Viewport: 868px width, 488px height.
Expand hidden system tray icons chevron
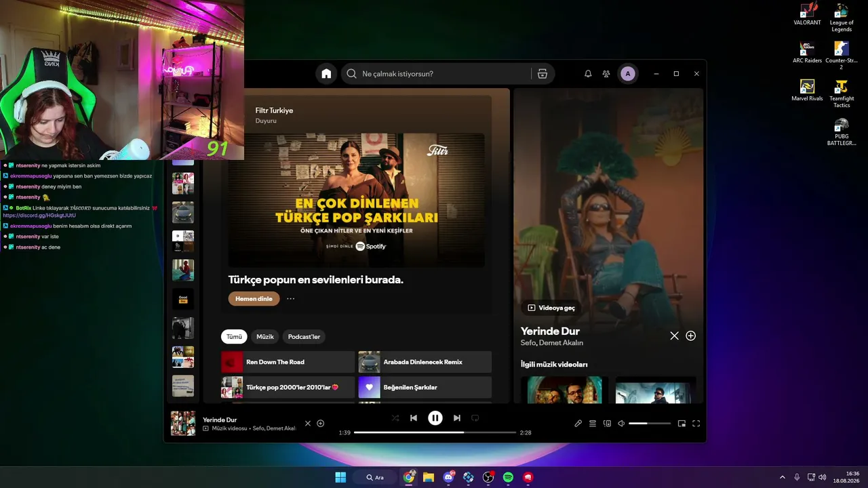[x=782, y=477]
